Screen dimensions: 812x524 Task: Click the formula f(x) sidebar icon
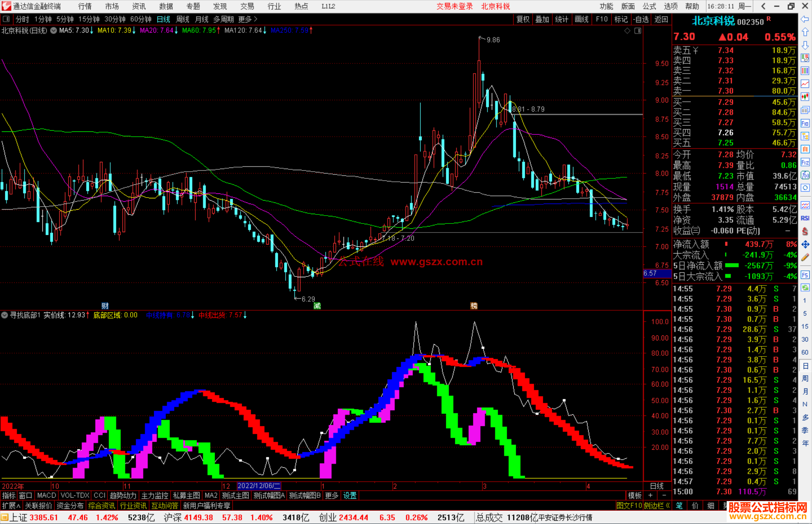tap(805, 175)
